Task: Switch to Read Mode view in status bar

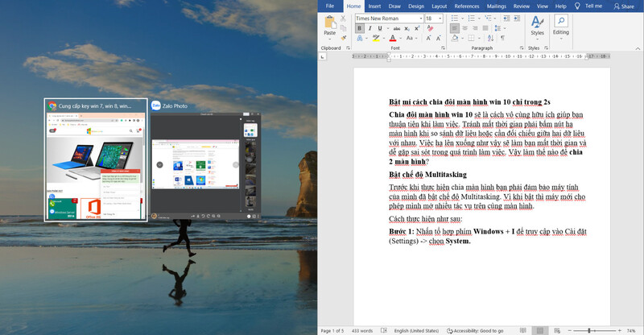Action: 522,330
